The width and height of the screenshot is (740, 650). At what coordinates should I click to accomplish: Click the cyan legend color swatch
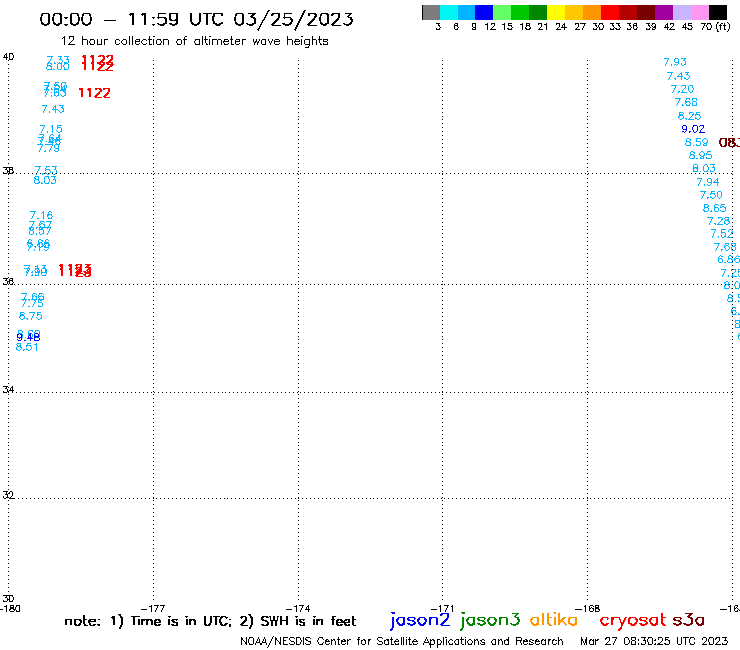click(448, 12)
